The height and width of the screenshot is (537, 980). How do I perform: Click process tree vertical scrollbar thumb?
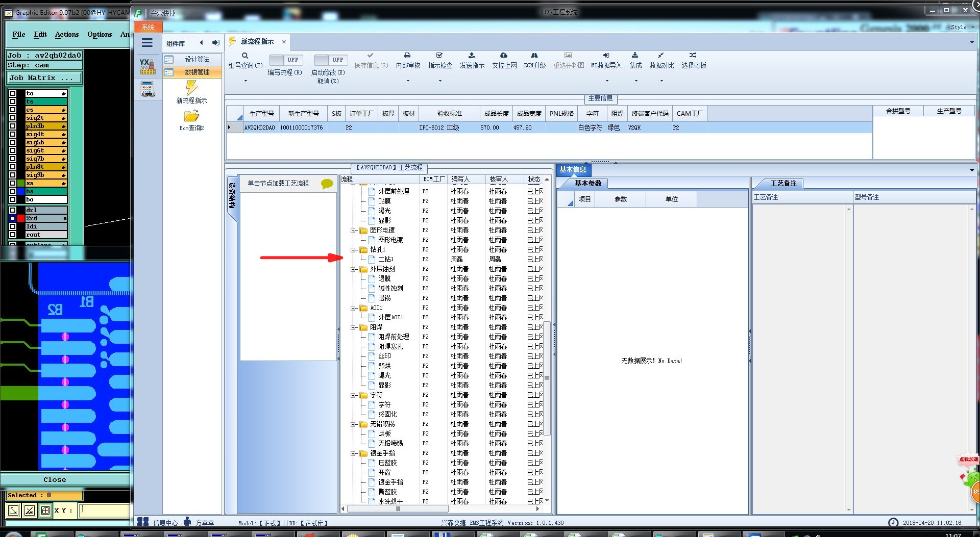point(547,378)
